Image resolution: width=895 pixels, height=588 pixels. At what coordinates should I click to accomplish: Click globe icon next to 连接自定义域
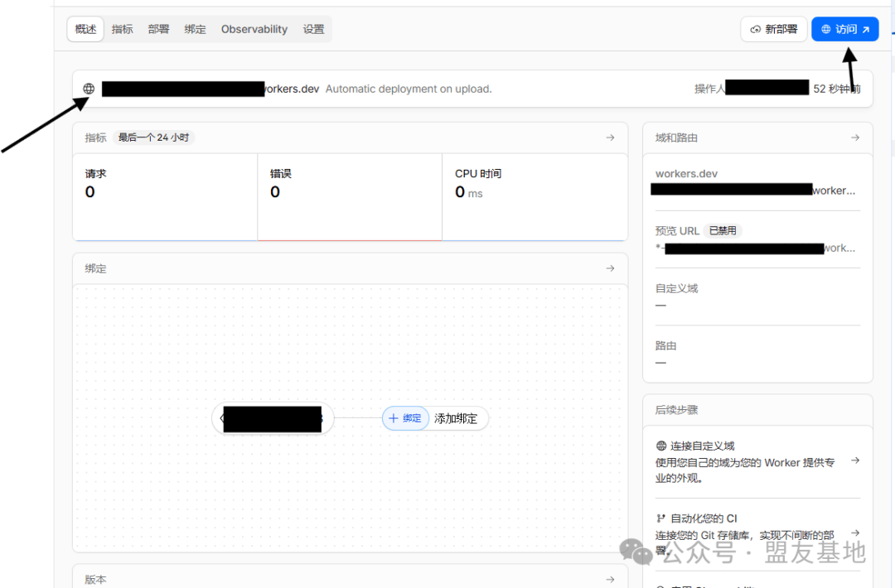click(x=661, y=446)
